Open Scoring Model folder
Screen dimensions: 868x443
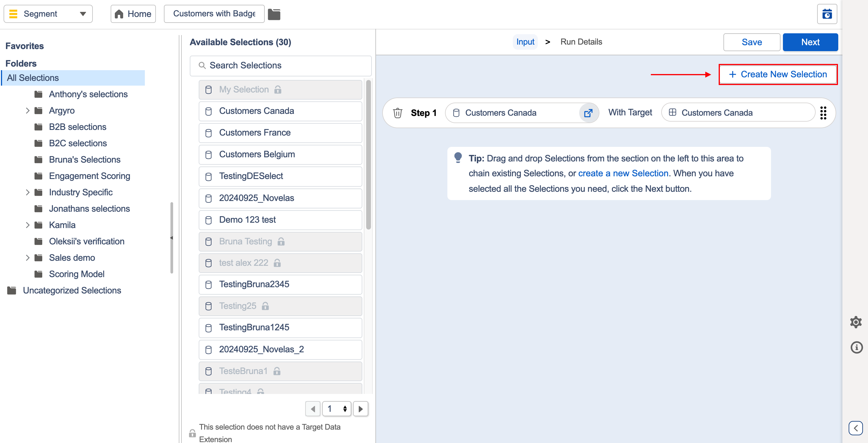pyautogui.click(x=76, y=274)
